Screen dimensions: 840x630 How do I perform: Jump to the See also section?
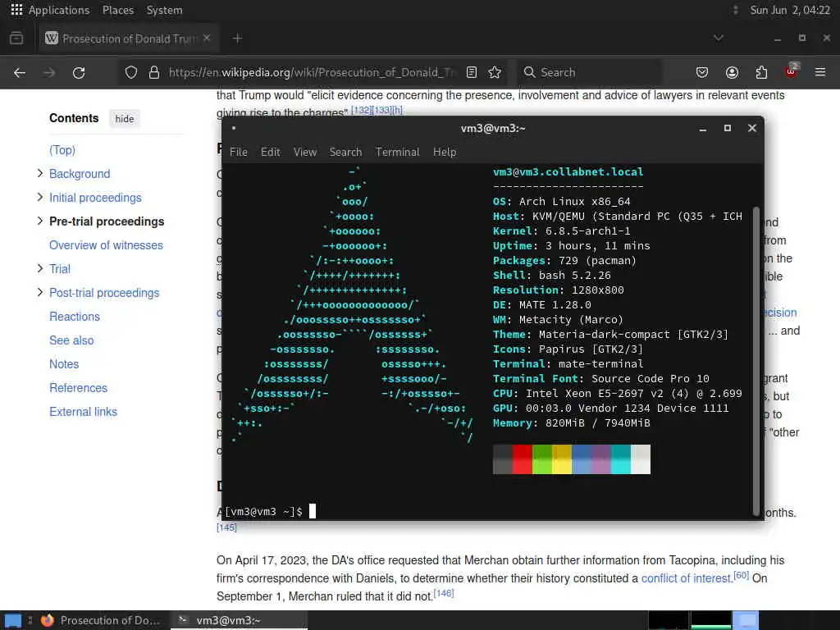(71, 340)
